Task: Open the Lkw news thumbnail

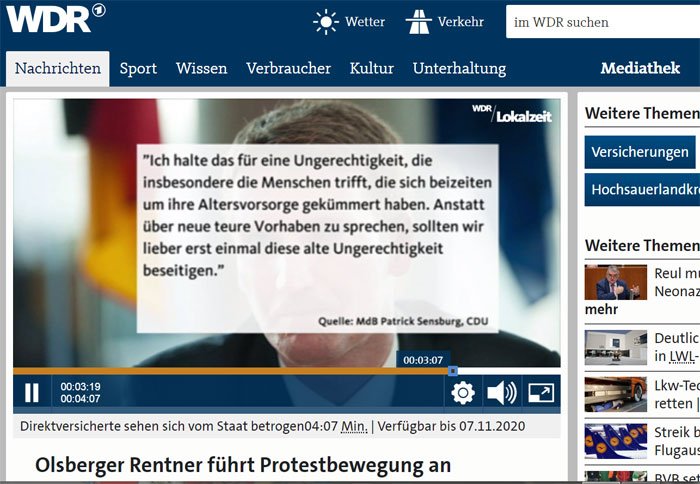Action: [x=615, y=394]
